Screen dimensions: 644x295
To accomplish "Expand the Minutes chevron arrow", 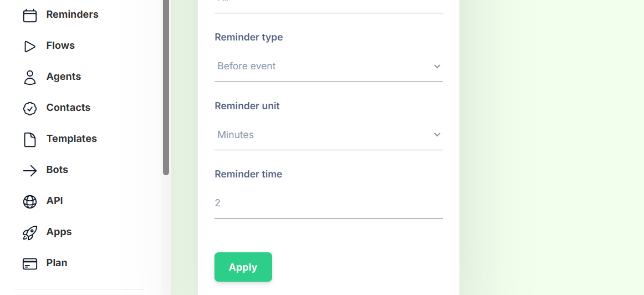I will (437, 135).
